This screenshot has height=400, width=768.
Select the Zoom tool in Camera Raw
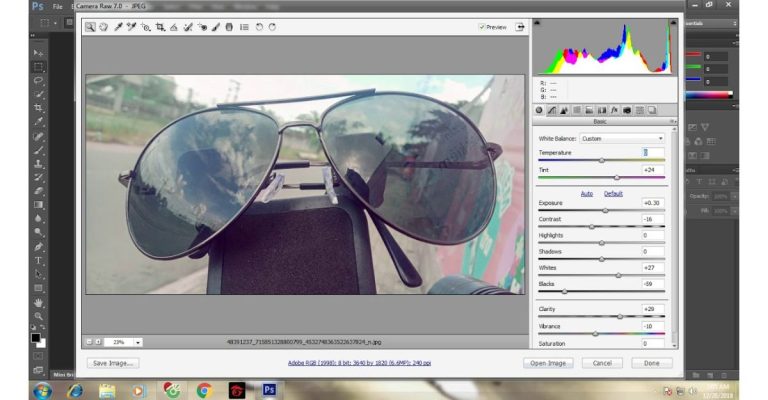coord(90,27)
